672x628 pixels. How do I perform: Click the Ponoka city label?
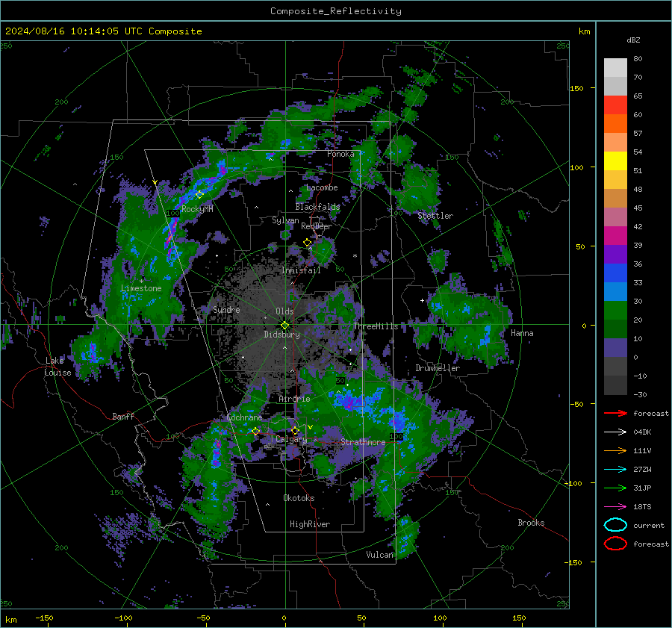(x=340, y=154)
